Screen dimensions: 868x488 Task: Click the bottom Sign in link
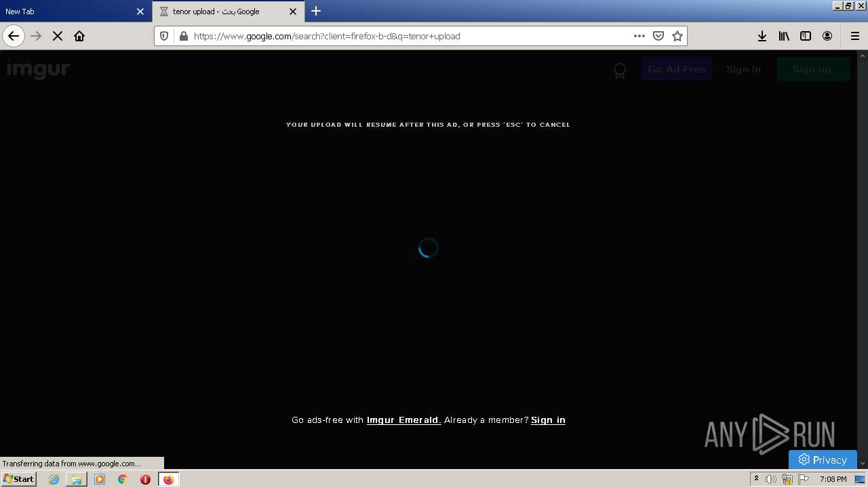click(548, 420)
